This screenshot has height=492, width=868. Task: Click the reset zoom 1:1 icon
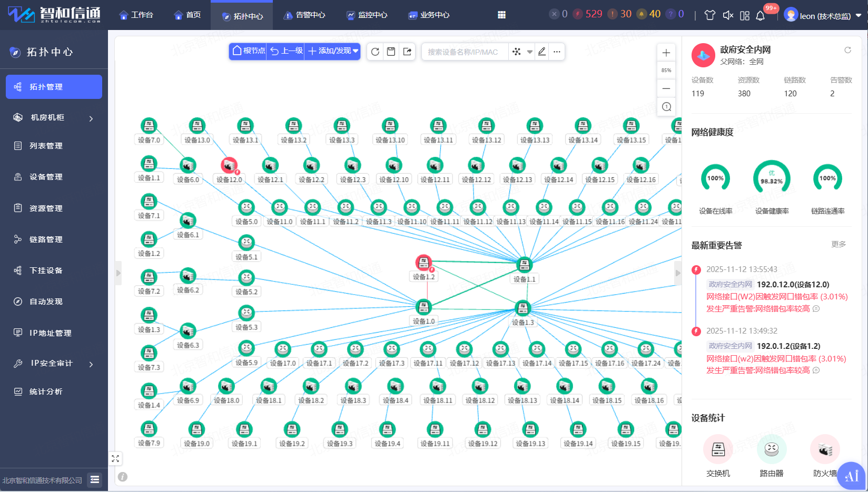[x=666, y=107]
